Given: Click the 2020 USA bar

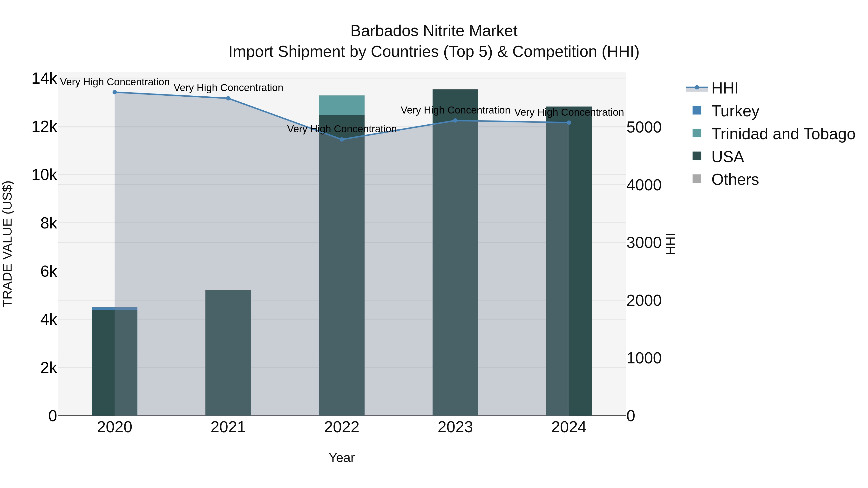Looking at the screenshot, I should coord(115,363).
